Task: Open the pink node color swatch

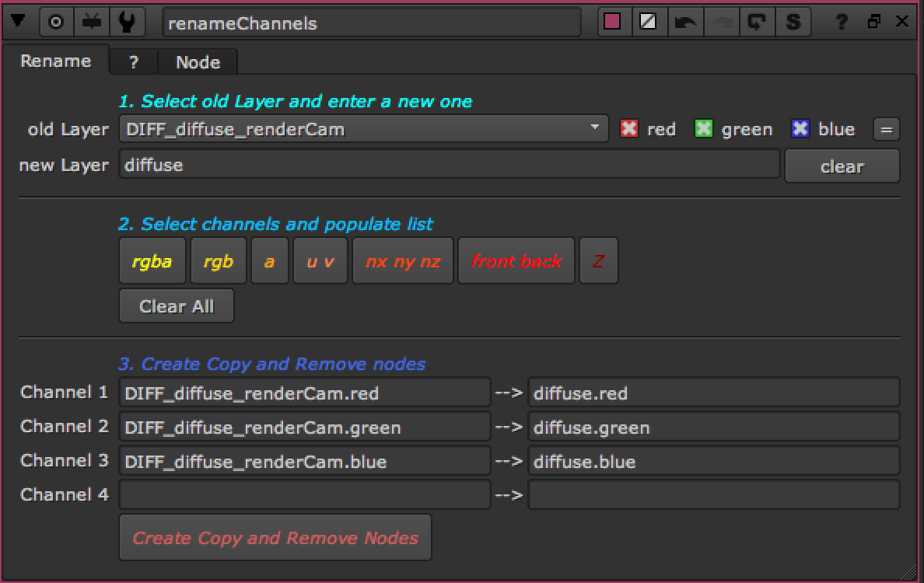Action: pyautogui.click(x=612, y=22)
